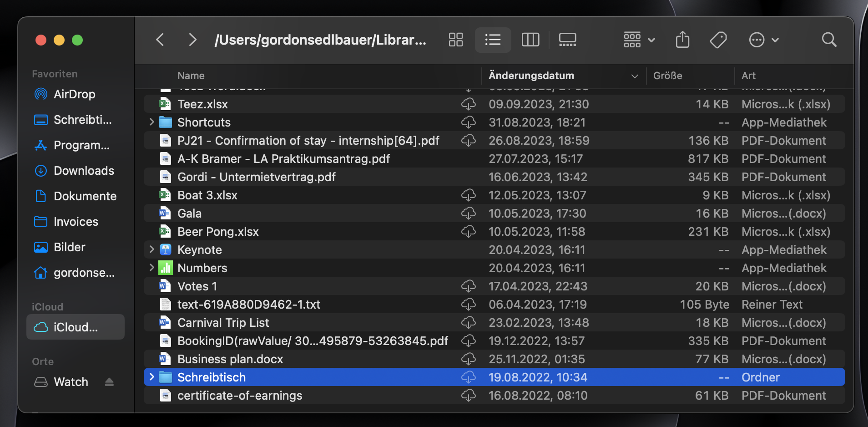Open the grouping options dropdown
This screenshot has width=868, height=427.
pyautogui.click(x=639, y=40)
